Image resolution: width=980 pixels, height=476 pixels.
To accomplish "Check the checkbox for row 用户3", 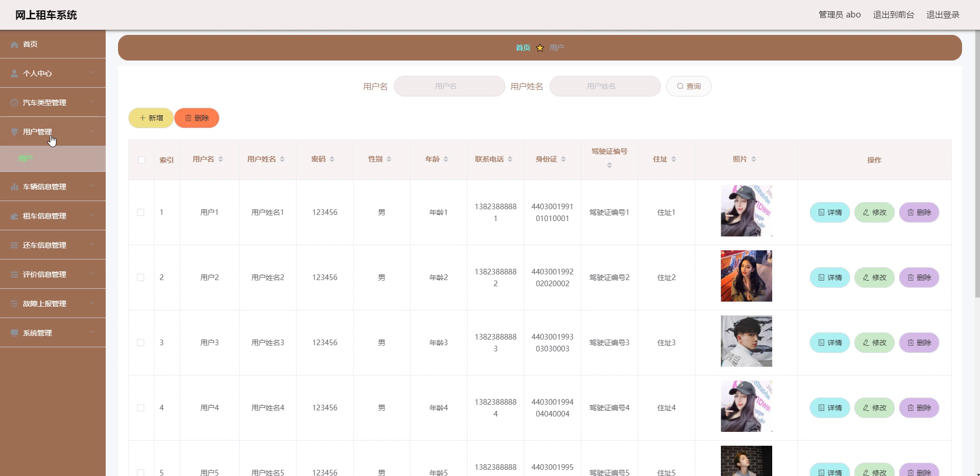I will pos(141,343).
